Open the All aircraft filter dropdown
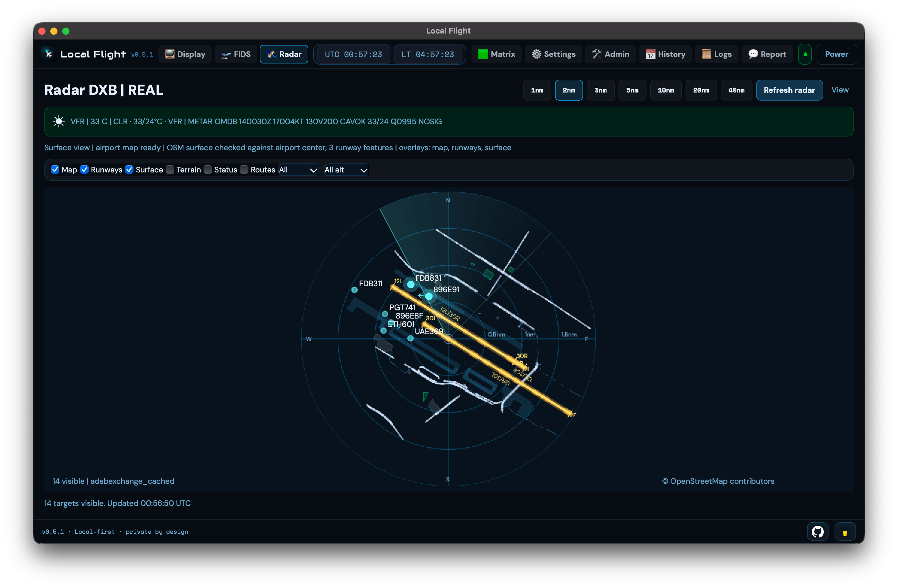Image resolution: width=898 pixels, height=588 pixels. click(x=298, y=170)
